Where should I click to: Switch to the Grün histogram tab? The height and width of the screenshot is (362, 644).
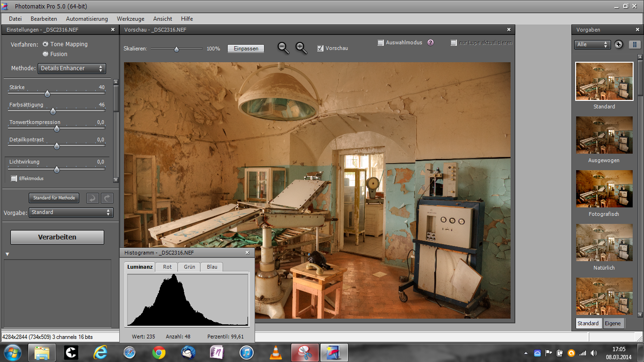(190, 267)
